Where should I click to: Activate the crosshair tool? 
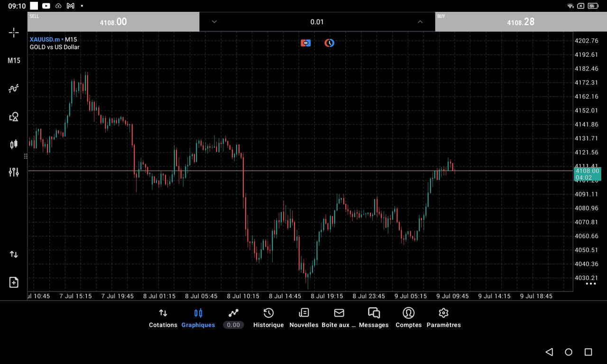tap(14, 32)
